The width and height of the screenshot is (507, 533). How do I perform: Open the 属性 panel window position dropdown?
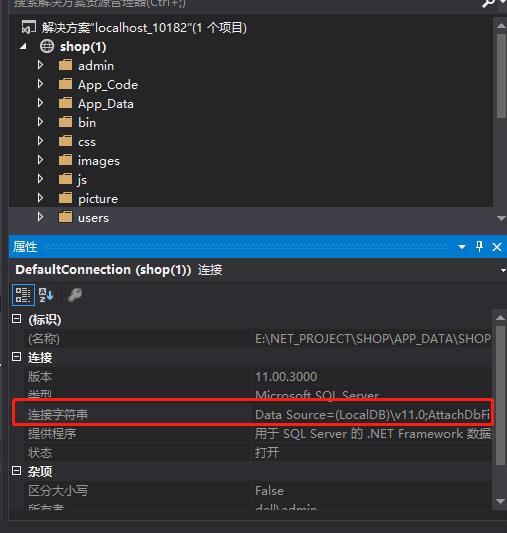pos(462,247)
